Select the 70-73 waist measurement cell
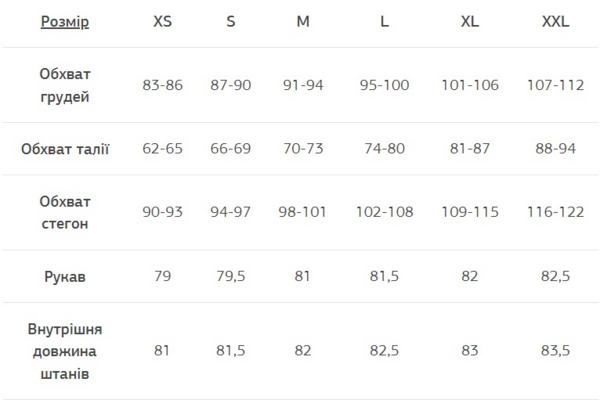 pos(303,149)
